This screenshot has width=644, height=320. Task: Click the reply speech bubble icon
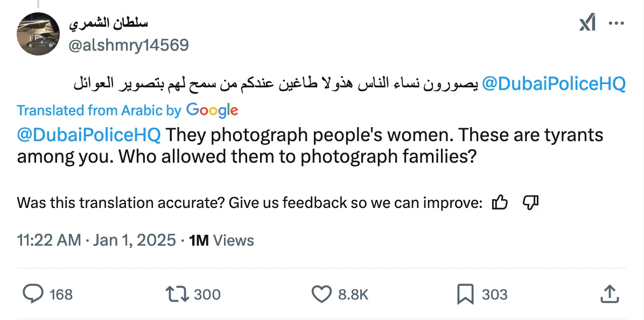[x=33, y=294]
